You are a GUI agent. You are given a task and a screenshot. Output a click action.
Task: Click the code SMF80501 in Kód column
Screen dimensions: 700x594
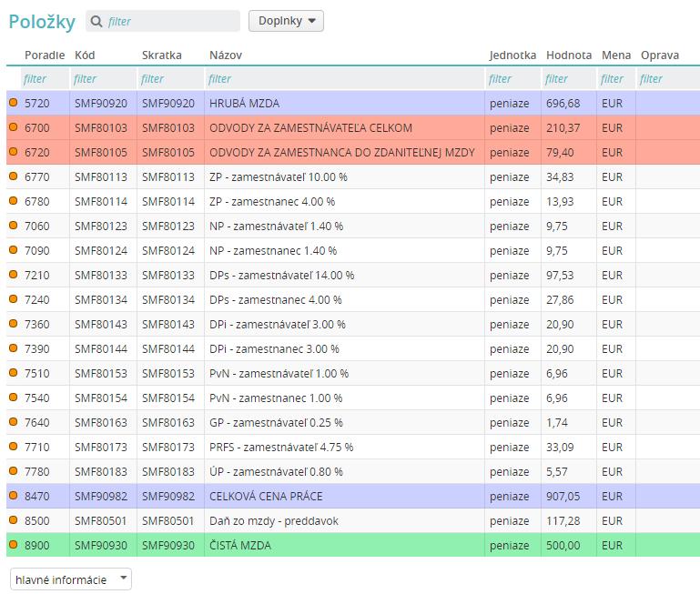point(100,520)
